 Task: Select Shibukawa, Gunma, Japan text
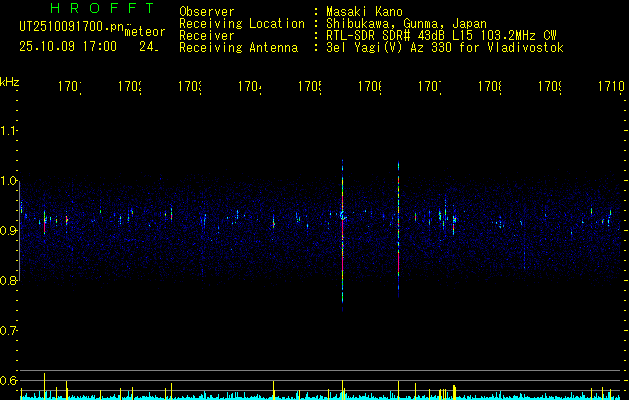(x=406, y=24)
